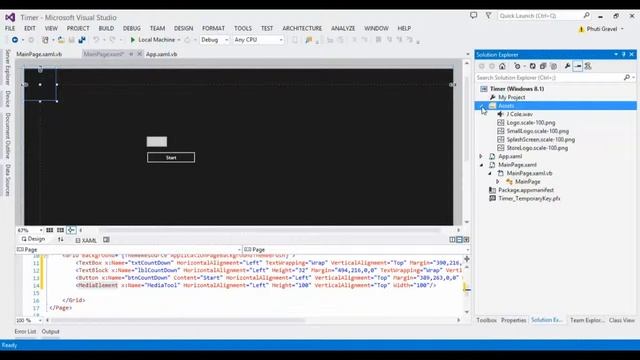Viewport: 640px width, 360px height.
Task: Open the Output tab
Action: pyautogui.click(x=51, y=332)
